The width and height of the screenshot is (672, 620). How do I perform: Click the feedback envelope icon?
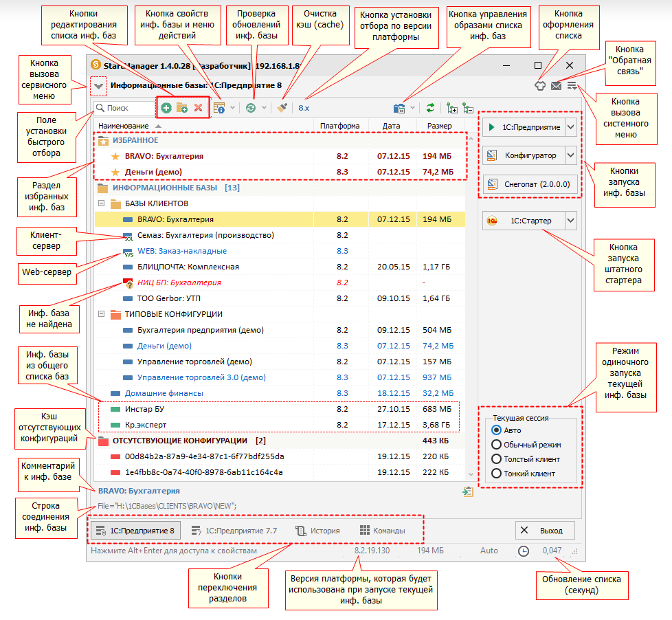pyautogui.click(x=556, y=86)
